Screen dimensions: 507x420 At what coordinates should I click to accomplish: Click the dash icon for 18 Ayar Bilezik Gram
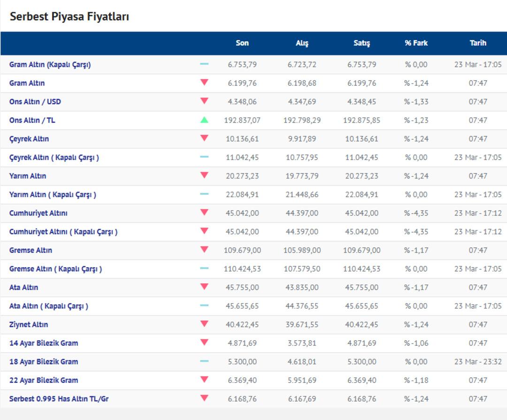click(204, 361)
